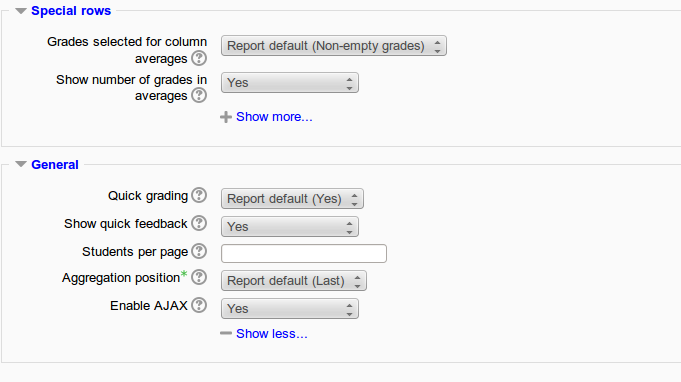The image size is (681, 382).
Task: Open help icon next to Enable AJAX
Action: 199,305
